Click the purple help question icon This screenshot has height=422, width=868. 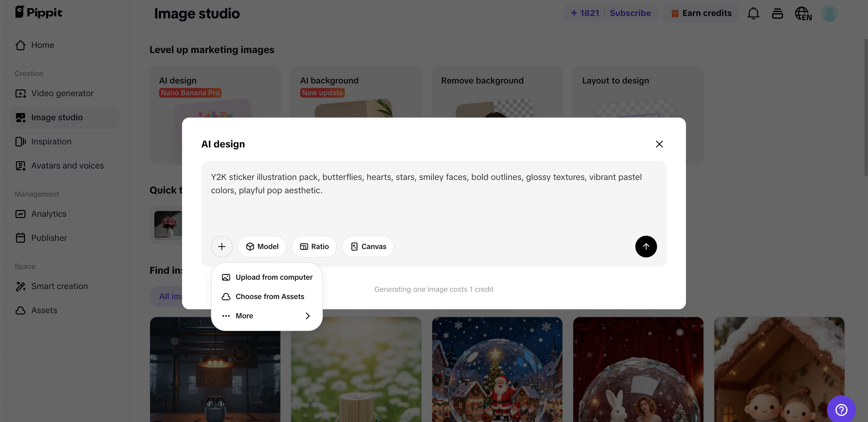tap(841, 410)
